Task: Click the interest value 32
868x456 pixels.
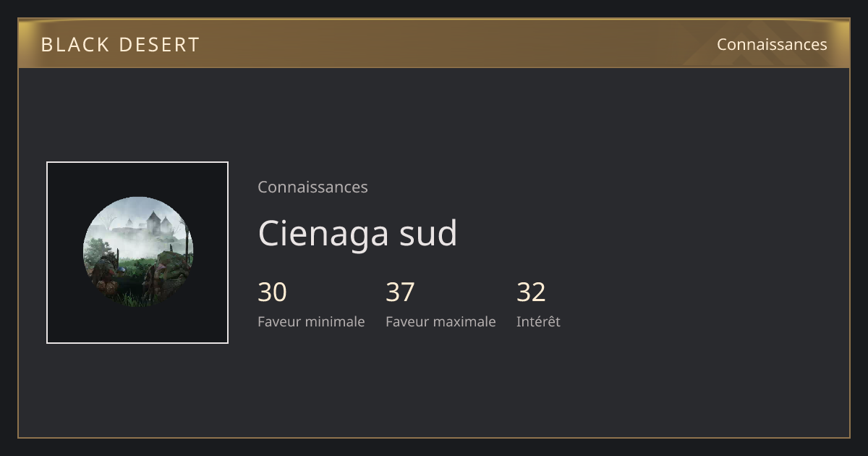Action: (531, 292)
